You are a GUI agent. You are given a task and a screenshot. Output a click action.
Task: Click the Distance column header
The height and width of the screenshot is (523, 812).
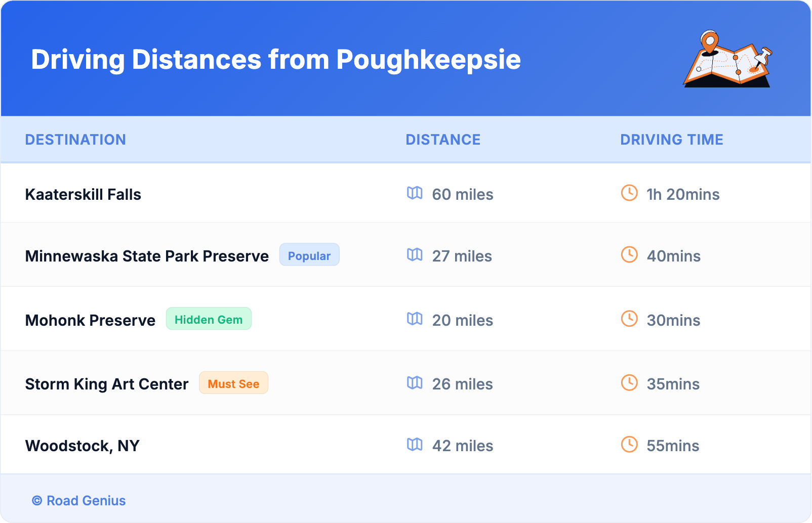click(x=443, y=140)
